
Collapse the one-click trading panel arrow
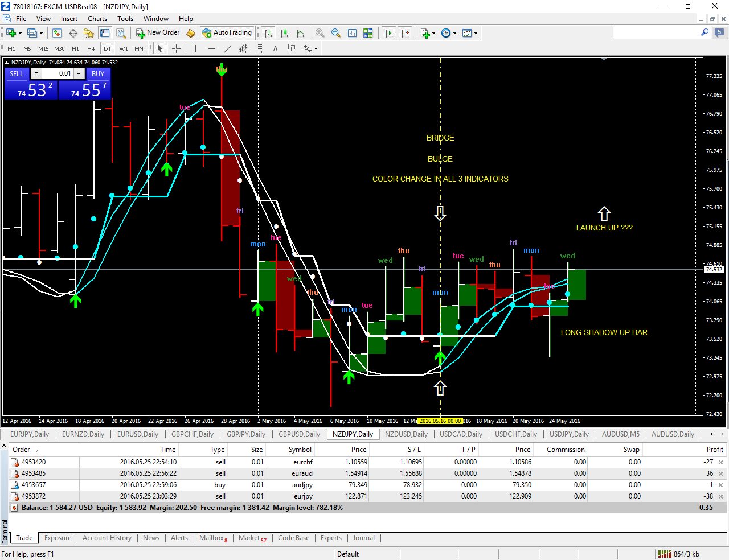[6, 63]
